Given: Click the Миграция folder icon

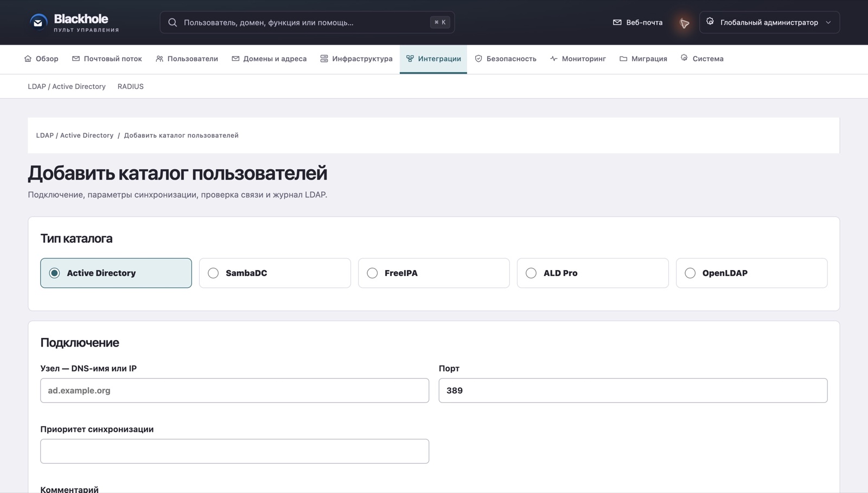Looking at the screenshot, I should point(623,59).
